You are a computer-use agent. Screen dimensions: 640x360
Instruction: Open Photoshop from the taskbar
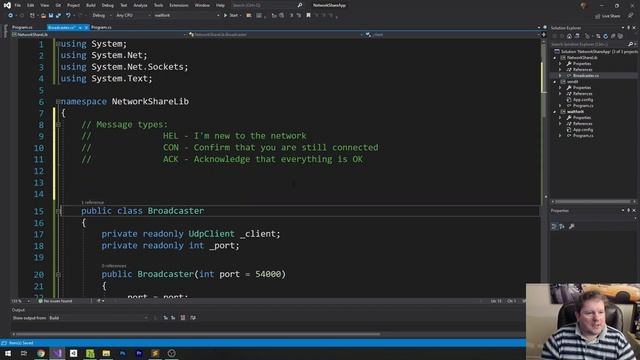pos(122,353)
